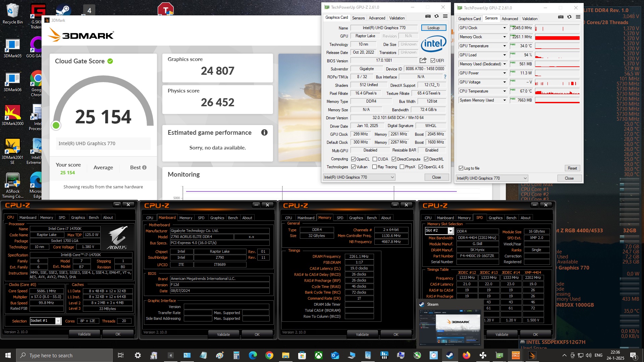Toggle the Ray Tracing checkbox in GPU-Z
Viewport: 644px width, 362px height.
click(375, 167)
